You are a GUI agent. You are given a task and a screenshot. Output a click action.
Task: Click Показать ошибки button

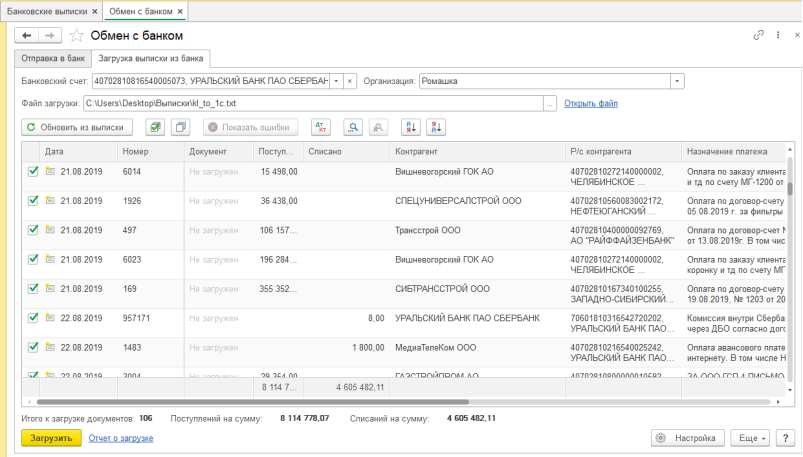[250, 127]
